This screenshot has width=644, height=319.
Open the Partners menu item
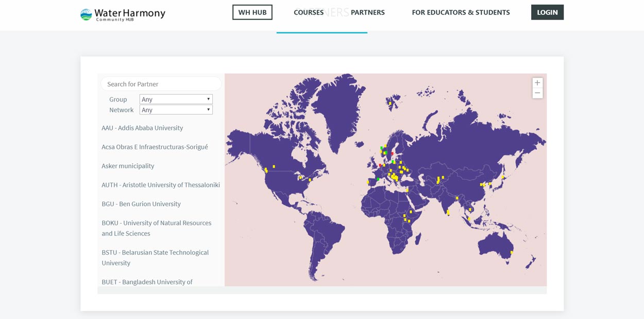[368, 12]
